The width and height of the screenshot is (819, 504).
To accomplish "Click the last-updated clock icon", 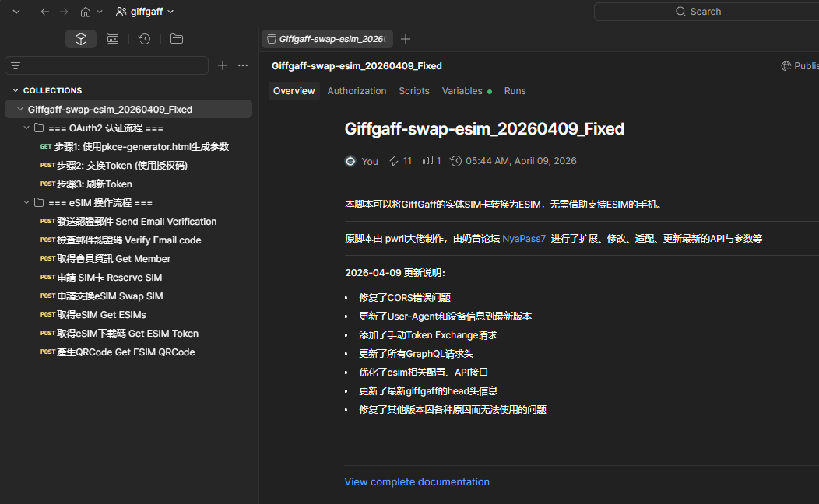I will (455, 161).
